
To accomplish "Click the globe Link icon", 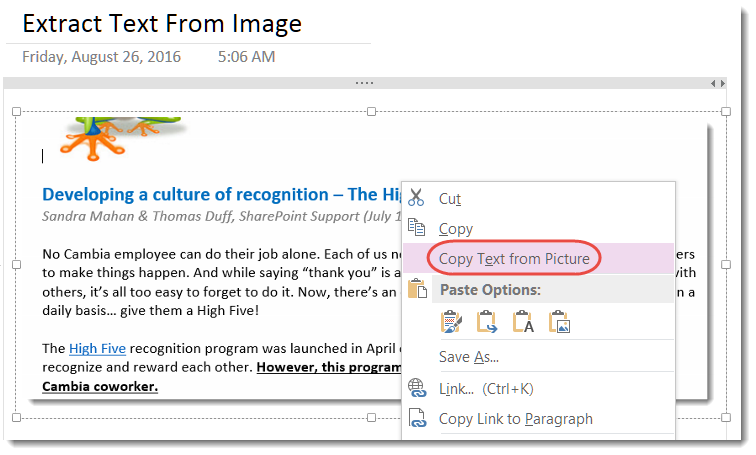I will tap(416, 388).
